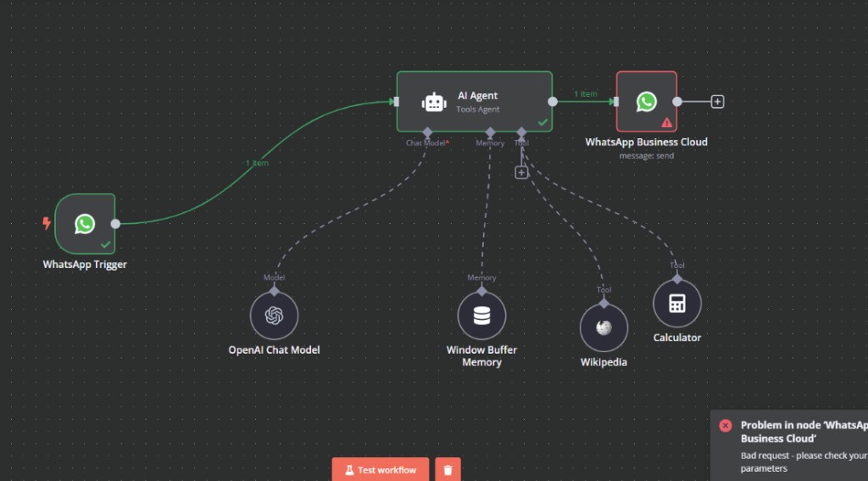Click the 'Tools Agent' subtitle text

[478, 109]
